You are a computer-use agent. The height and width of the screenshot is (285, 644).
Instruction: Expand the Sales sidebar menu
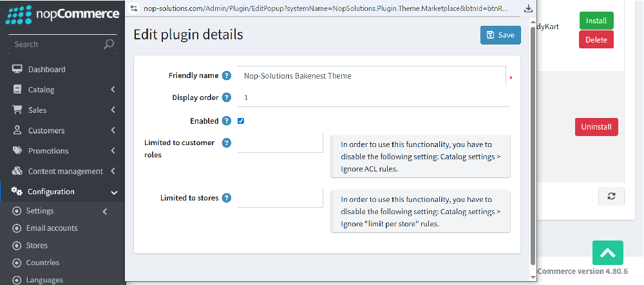62,110
